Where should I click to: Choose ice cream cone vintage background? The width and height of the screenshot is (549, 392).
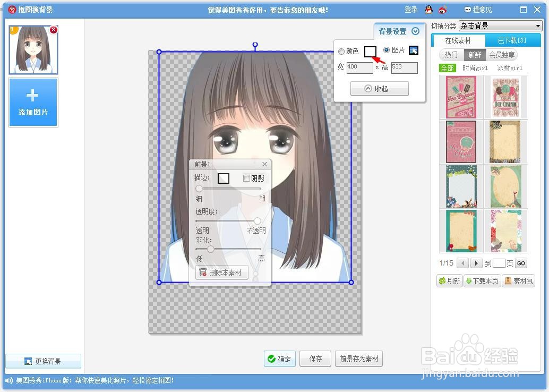(x=505, y=97)
